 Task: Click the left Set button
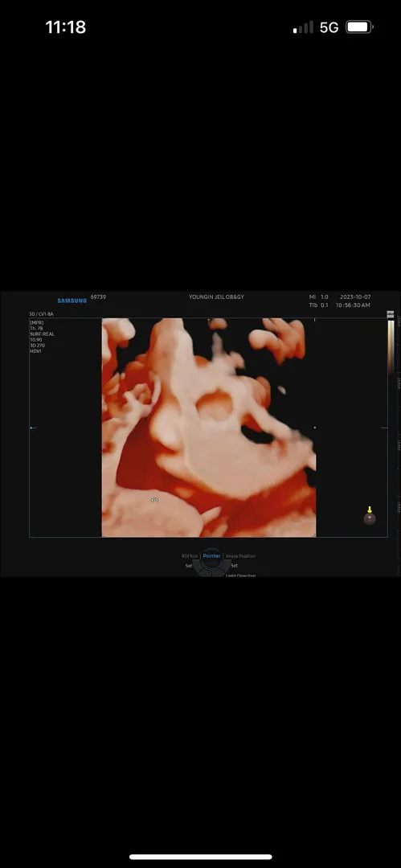coord(188,566)
